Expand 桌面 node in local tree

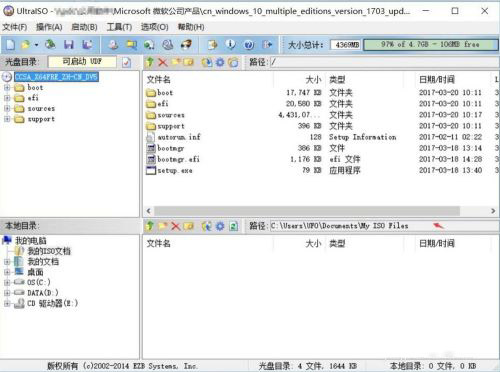pyautogui.click(x=7, y=272)
